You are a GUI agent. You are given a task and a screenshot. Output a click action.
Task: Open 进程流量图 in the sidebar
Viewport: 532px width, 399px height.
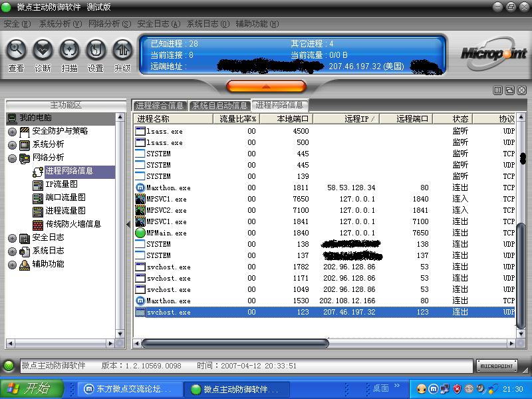65,211
